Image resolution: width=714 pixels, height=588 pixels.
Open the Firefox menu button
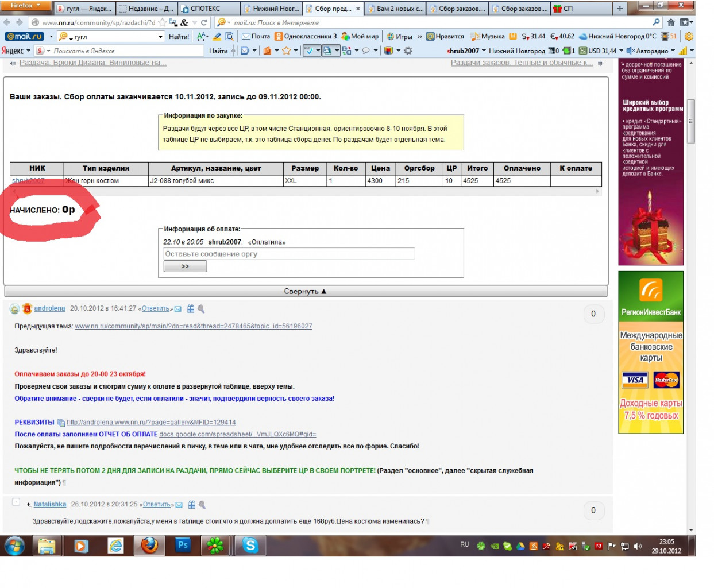(26, 5)
